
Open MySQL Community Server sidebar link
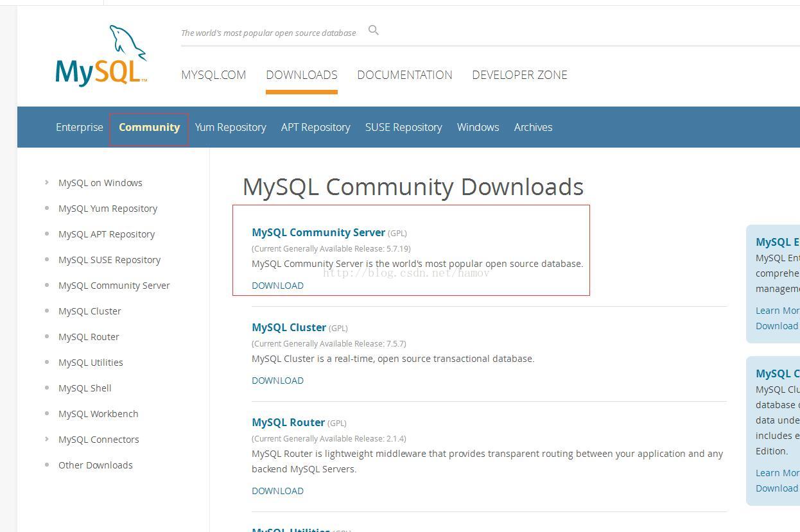point(114,286)
